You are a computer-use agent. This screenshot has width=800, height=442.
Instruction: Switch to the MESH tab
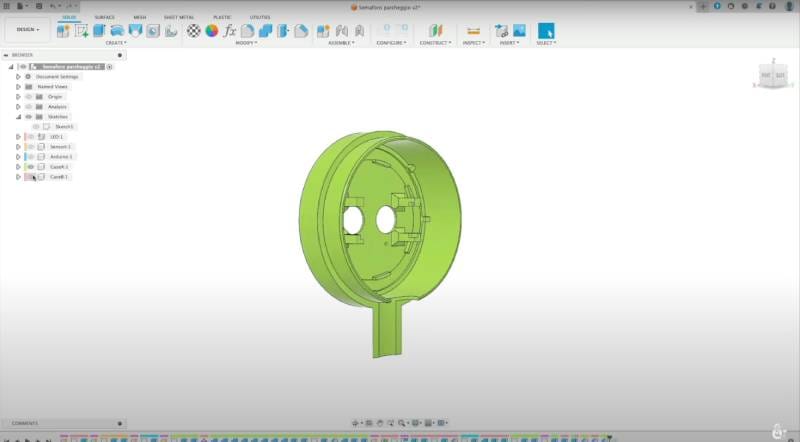click(x=140, y=17)
